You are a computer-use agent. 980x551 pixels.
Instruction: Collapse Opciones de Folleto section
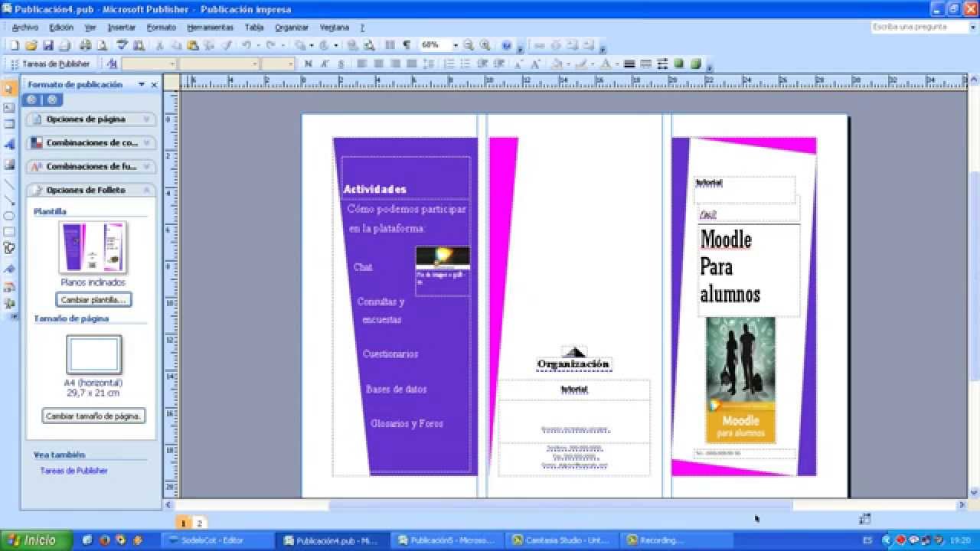tap(90, 190)
